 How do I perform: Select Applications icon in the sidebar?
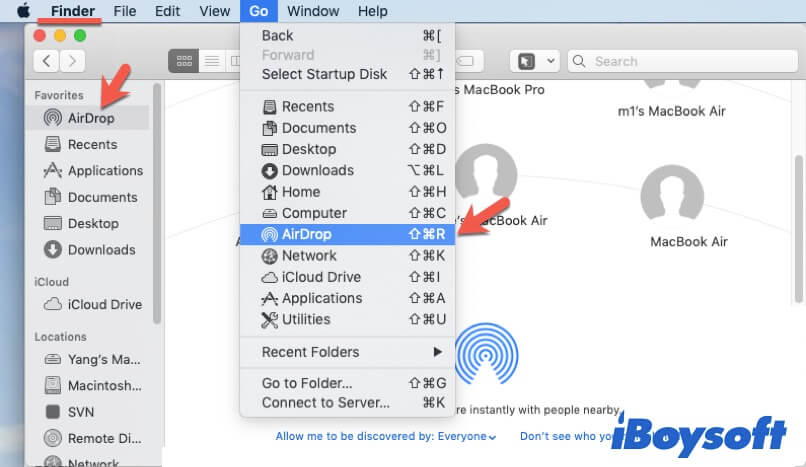coord(52,171)
